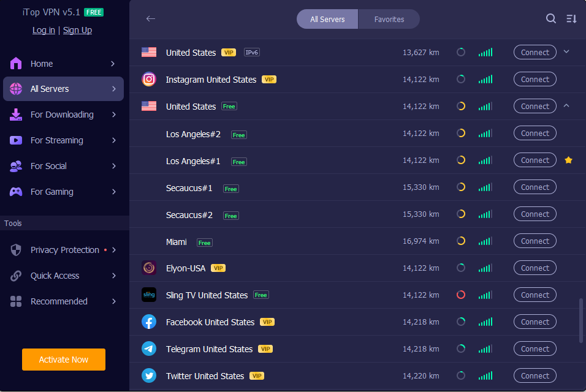Switch to the Favorites tab
The width and height of the screenshot is (586, 392).
coord(389,19)
